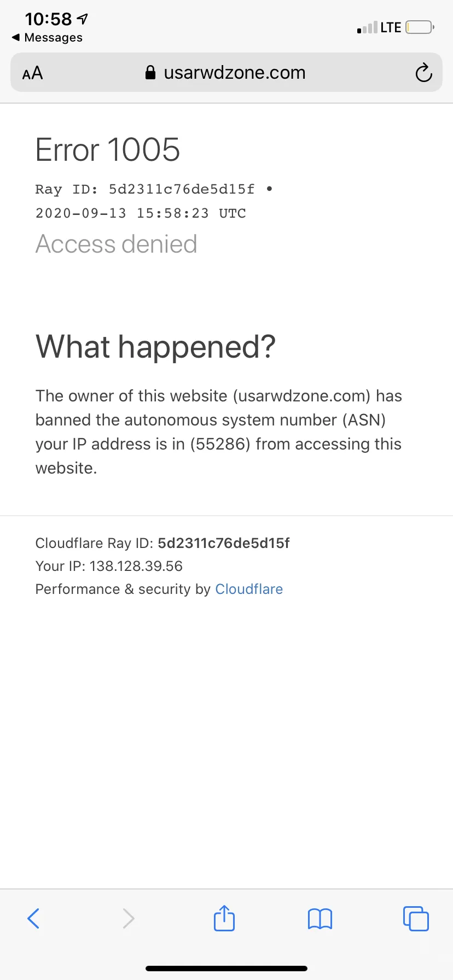Viewport: 453px width, 980px height.
Task: Open the share sheet icon
Action: click(x=224, y=918)
